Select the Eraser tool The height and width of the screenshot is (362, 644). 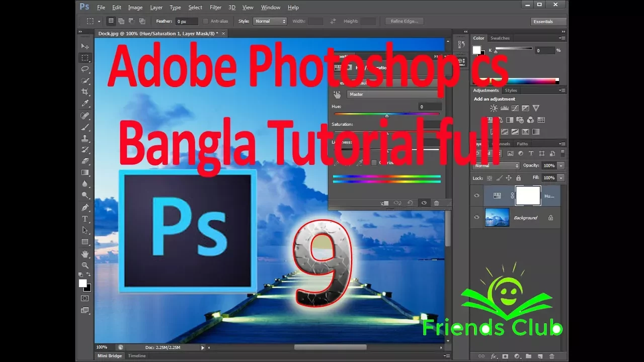85,161
